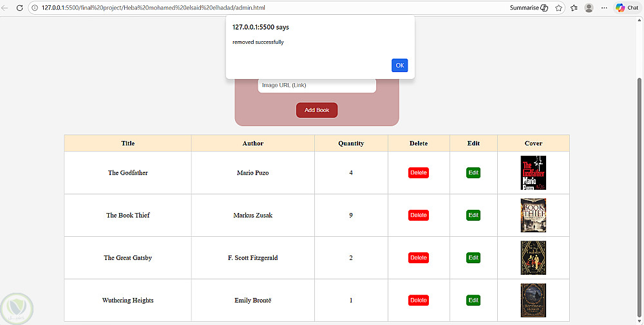Add this page to favorites with the star icon
The image size is (644, 325).
558,8
